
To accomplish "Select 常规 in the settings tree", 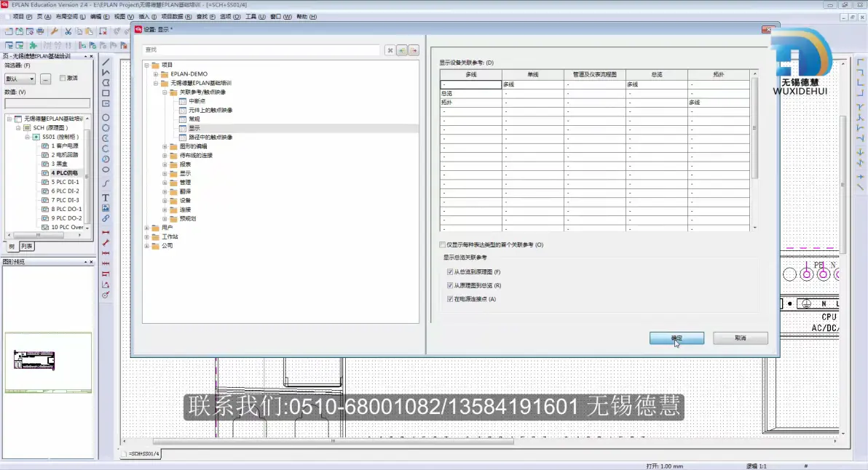I will tap(194, 119).
